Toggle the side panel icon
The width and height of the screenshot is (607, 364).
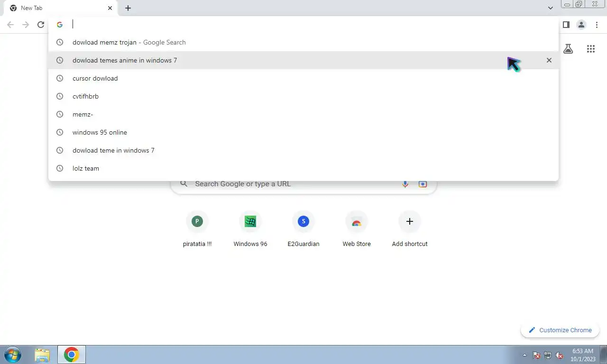coord(566,25)
